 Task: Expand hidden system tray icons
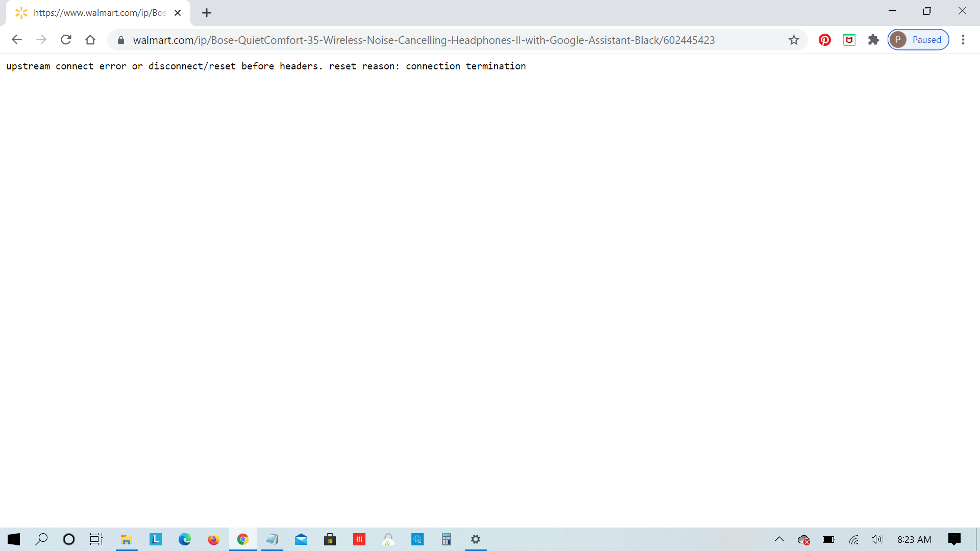click(779, 539)
